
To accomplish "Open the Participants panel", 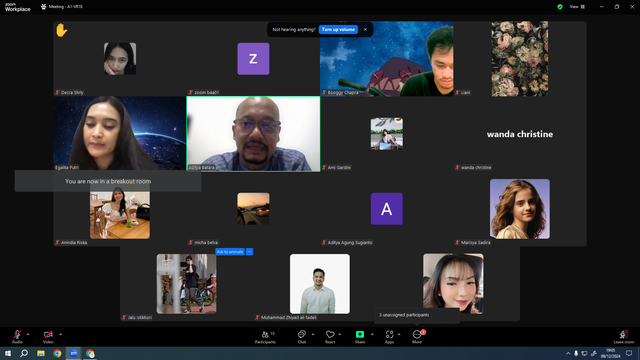I will tap(265, 337).
